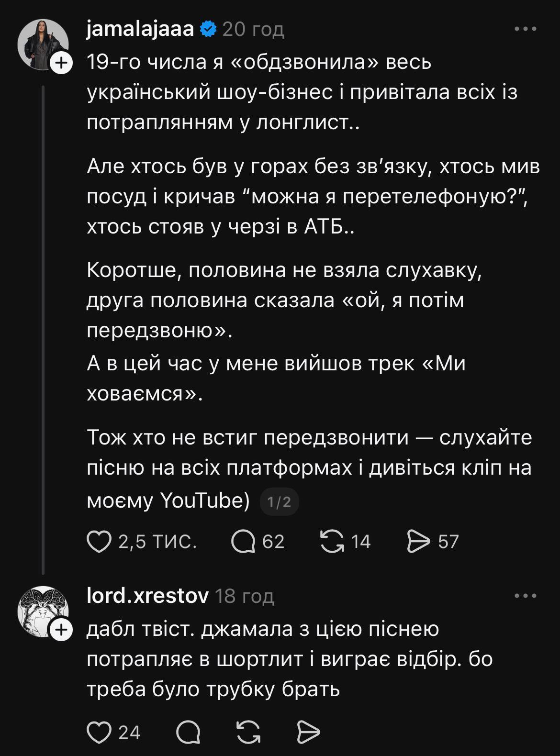Screen dimensions: 560x756
Task: Open the 1/2 carousel page indicator
Action: point(279,500)
